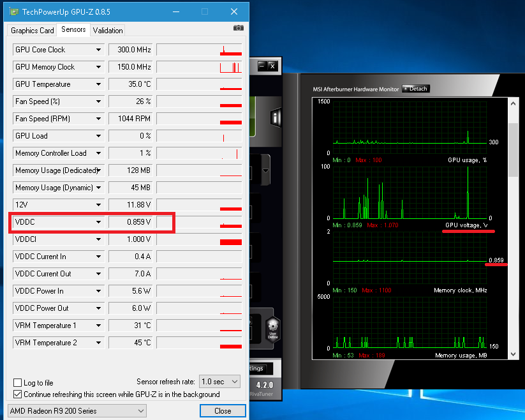This screenshot has height=420, width=525.
Task: Click the VDDCI 1.000 V value
Action: point(131,239)
